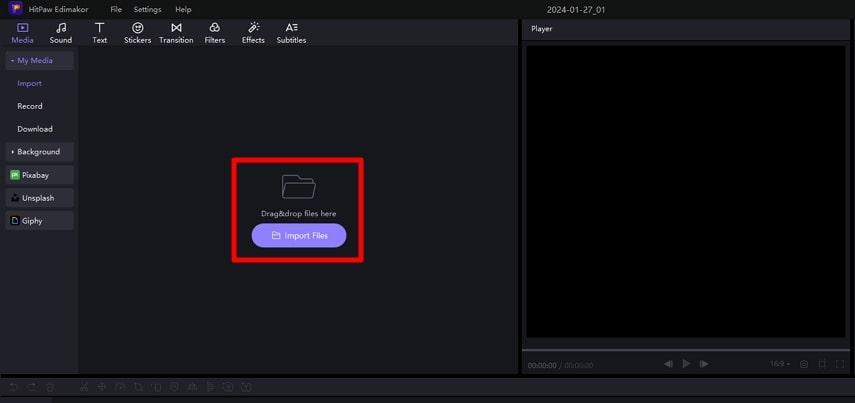The width and height of the screenshot is (855, 403).
Task: Click the Split scissors icon
Action: [84, 387]
